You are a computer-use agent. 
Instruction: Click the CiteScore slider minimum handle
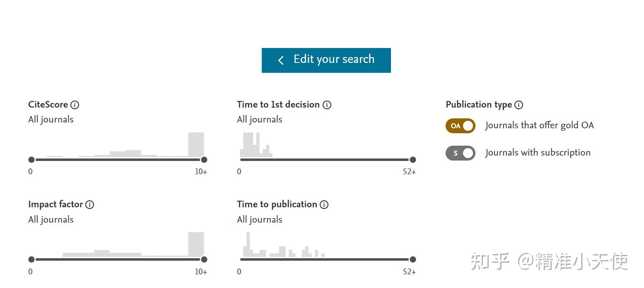[31, 160]
